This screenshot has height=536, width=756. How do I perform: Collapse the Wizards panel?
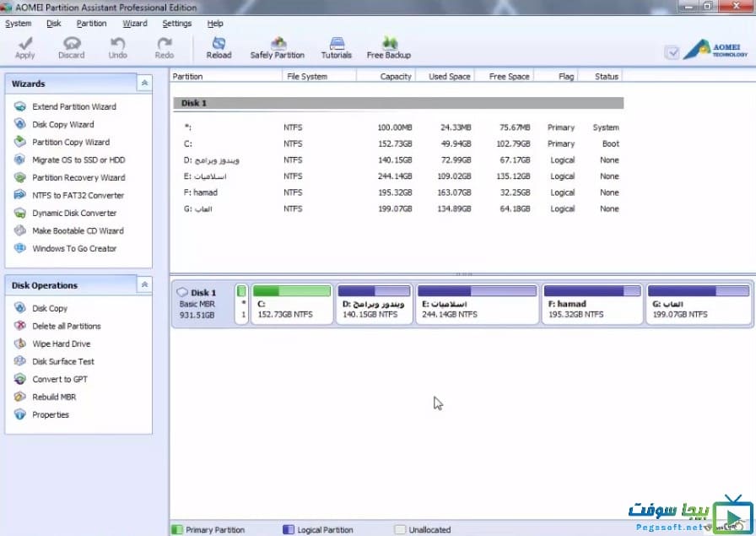(144, 84)
